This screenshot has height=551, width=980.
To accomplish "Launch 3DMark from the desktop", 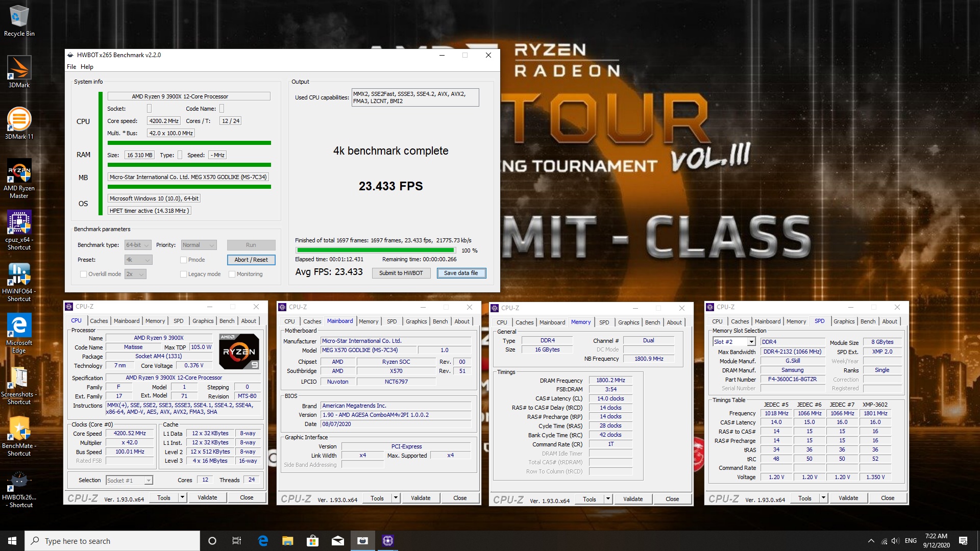I will tap(19, 72).
